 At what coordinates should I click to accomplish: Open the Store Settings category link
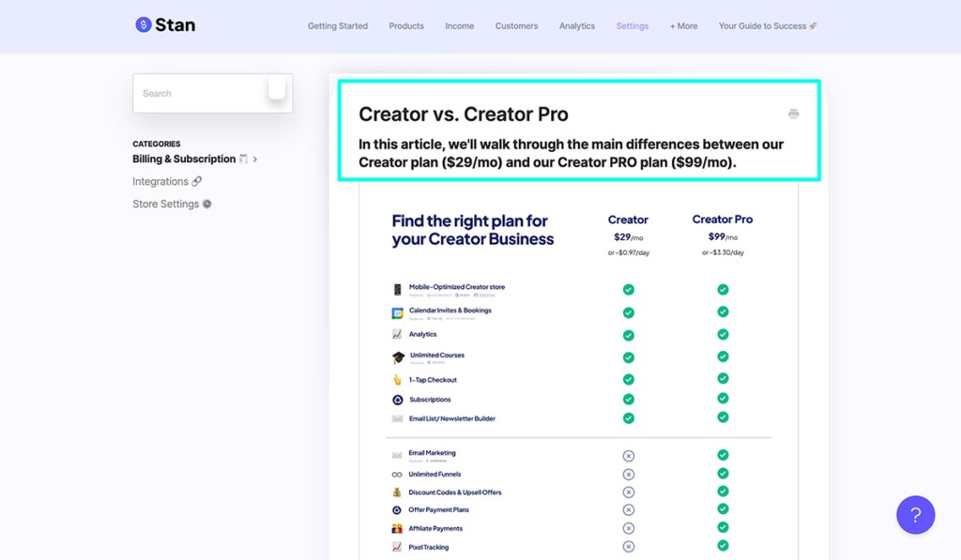(171, 204)
